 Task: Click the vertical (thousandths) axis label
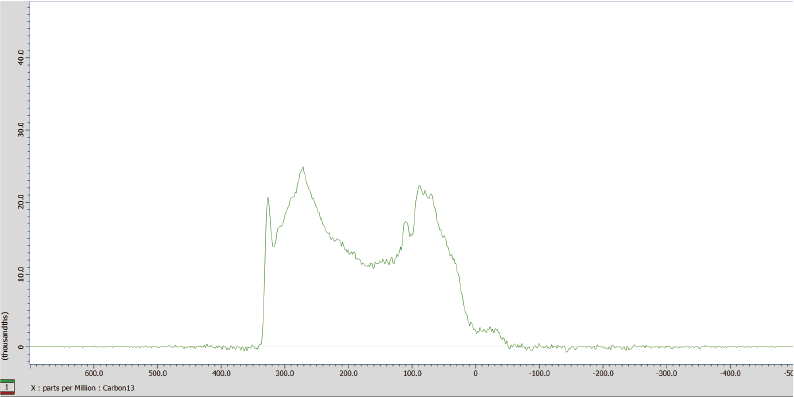coord(6,336)
